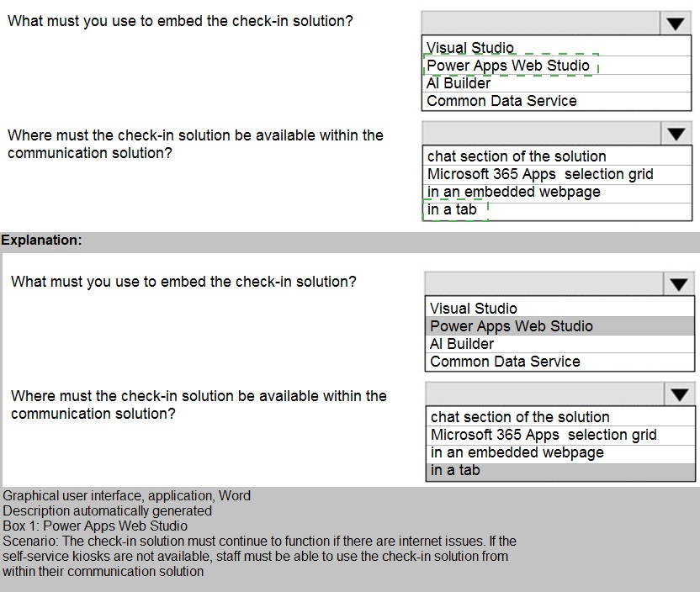
Task: Choose AI Builder under the Explanation section
Action: tap(462, 344)
